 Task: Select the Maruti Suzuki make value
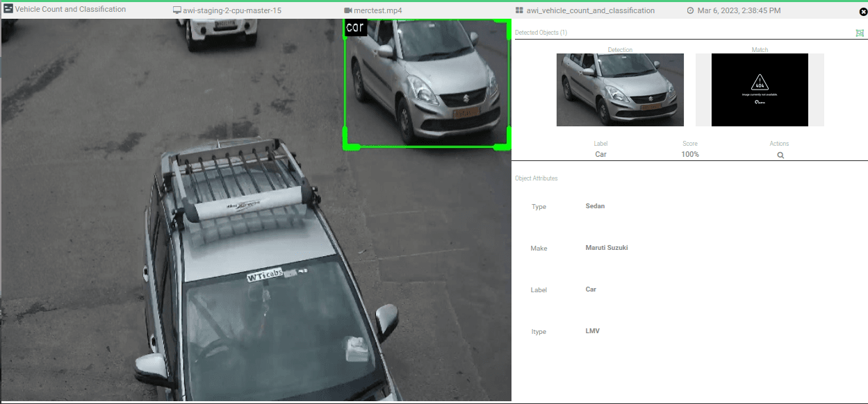pos(606,248)
